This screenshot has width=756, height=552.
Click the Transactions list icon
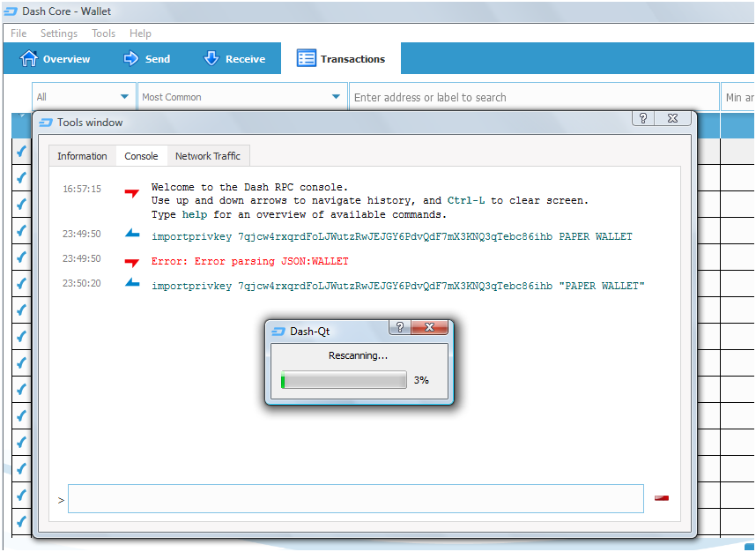point(306,58)
